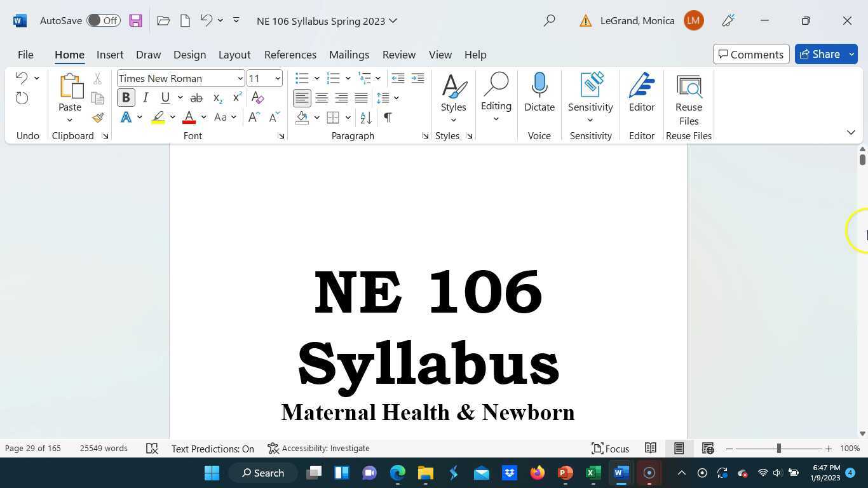
Task: Open the Mailings ribbon tab
Action: coord(349,55)
